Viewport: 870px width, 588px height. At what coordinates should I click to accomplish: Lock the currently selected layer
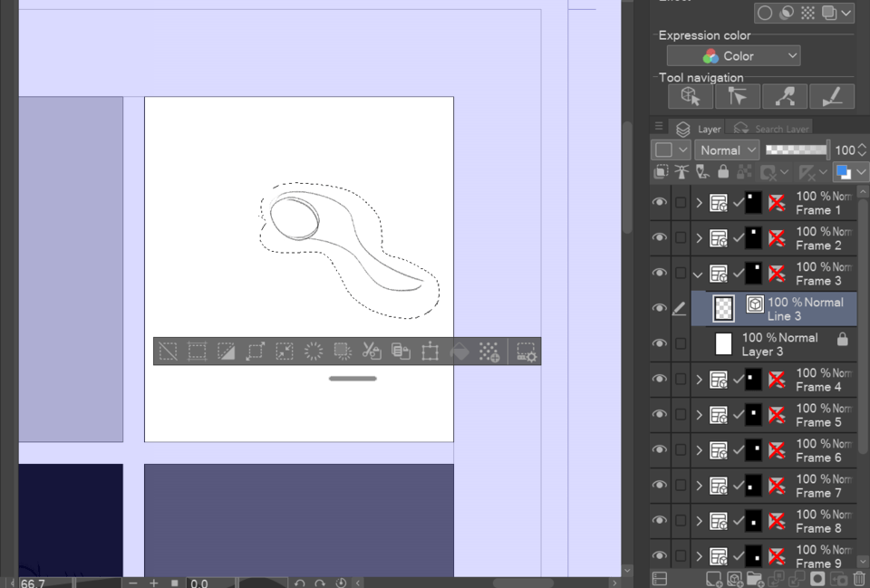pyautogui.click(x=723, y=170)
